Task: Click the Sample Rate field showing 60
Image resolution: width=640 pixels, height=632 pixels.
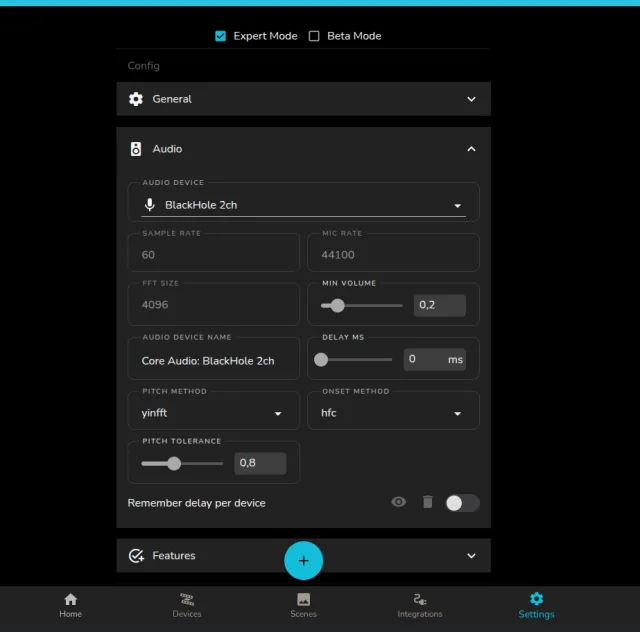Action: coord(213,253)
